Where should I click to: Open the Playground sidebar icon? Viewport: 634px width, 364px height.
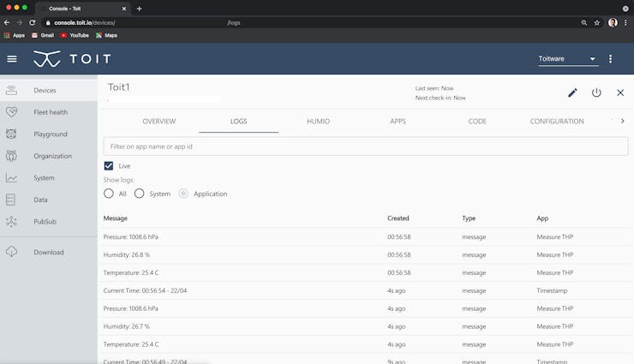[11, 134]
